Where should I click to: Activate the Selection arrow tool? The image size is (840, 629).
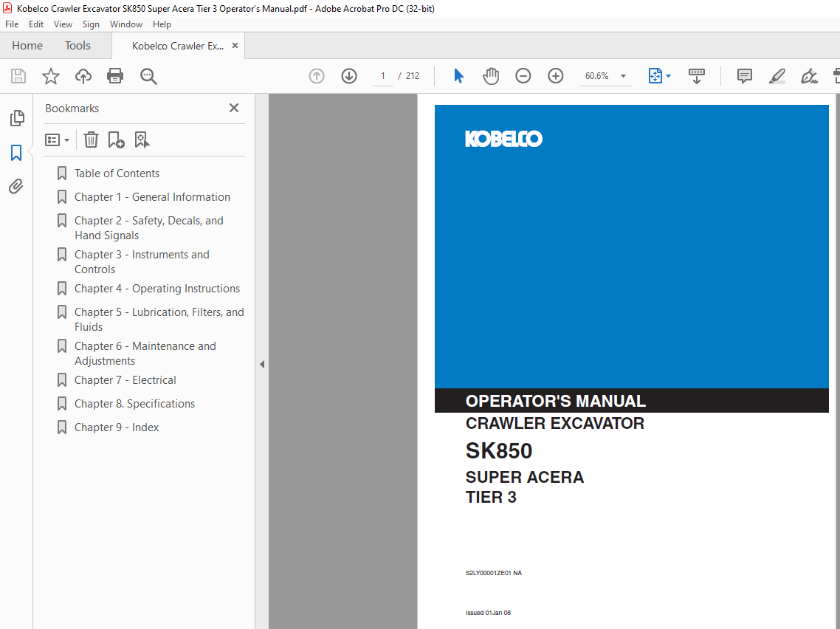(x=458, y=76)
